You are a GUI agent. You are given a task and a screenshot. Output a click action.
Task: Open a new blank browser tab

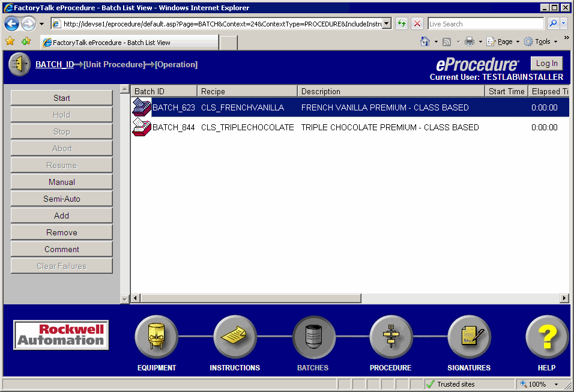click(x=229, y=43)
